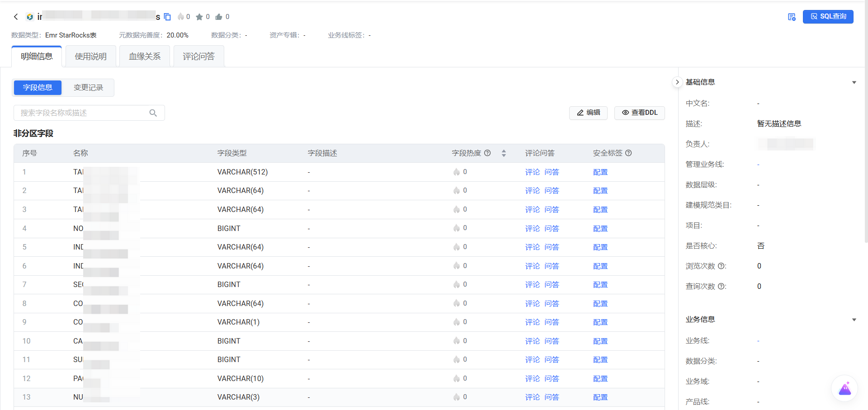868x410 pixels.
Task: Copy the table name with copy icon
Action: click(167, 17)
